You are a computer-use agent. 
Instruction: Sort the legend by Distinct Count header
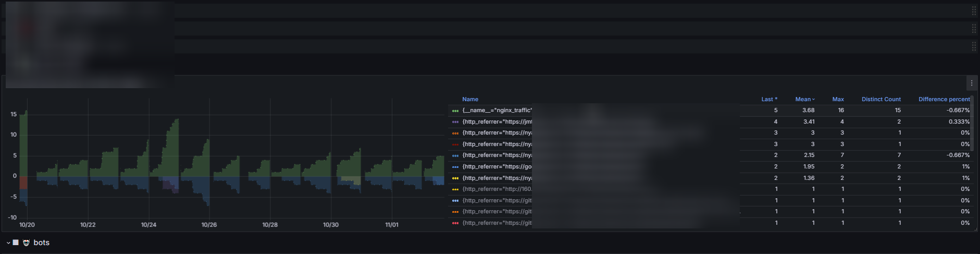click(880, 99)
